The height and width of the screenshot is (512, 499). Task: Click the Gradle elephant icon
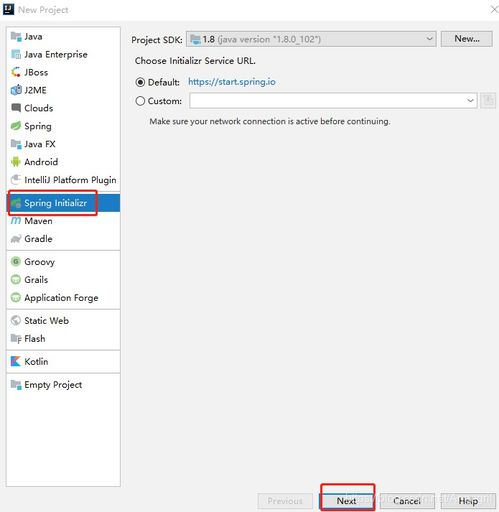tap(16, 239)
